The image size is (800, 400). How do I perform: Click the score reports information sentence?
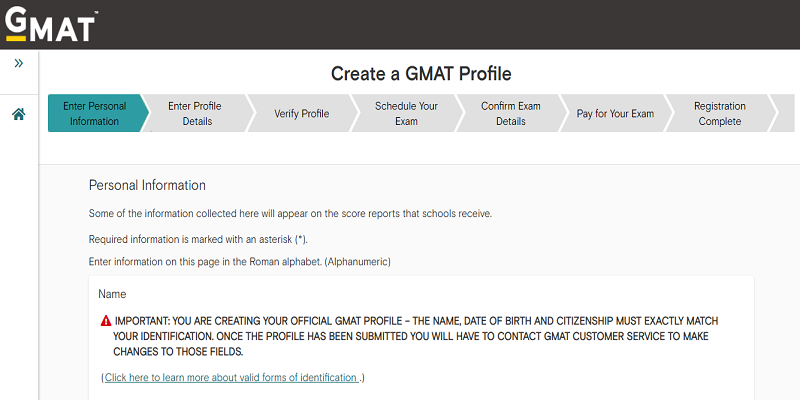click(x=290, y=213)
